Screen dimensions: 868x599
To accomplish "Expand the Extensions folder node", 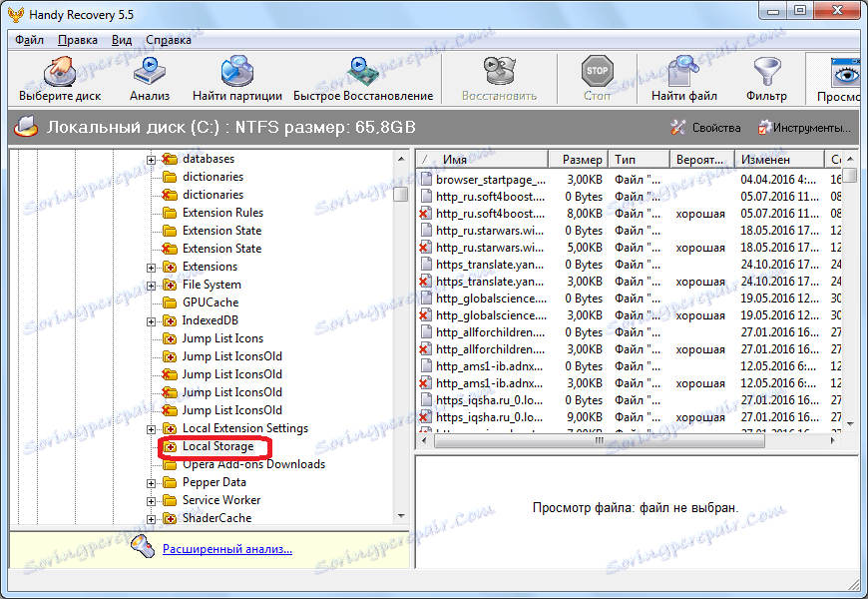I will 151,268.
